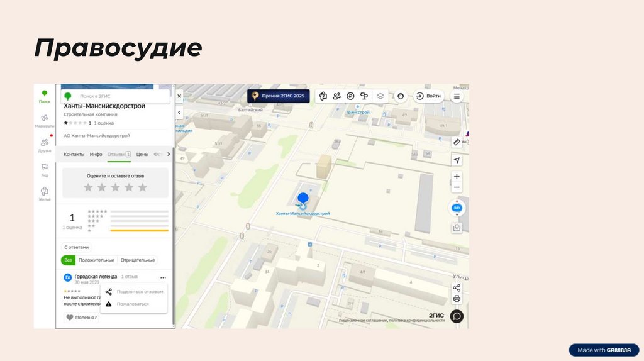
Task: Click the 2ГИС logo on the map
Action: [x=436, y=315]
